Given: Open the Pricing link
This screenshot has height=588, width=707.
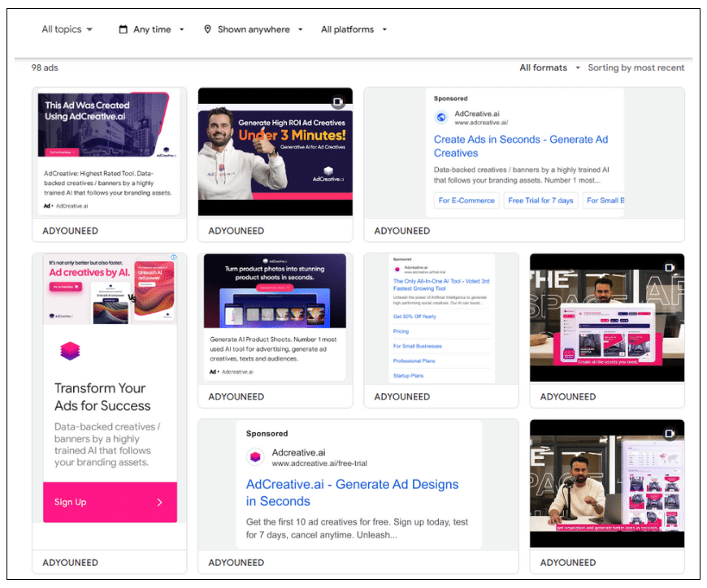Looking at the screenshot, I should (401, 331).
